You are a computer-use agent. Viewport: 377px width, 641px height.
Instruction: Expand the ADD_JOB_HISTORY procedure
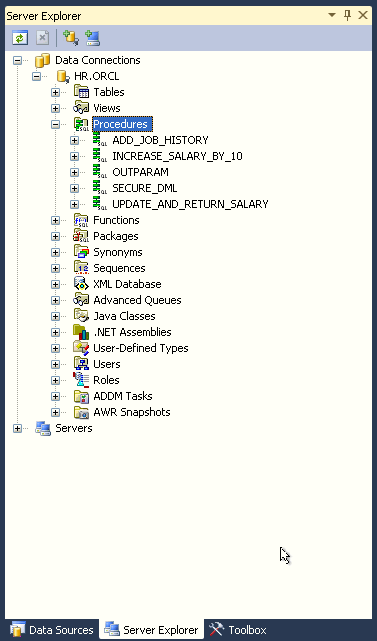click(x=74, y=140)
